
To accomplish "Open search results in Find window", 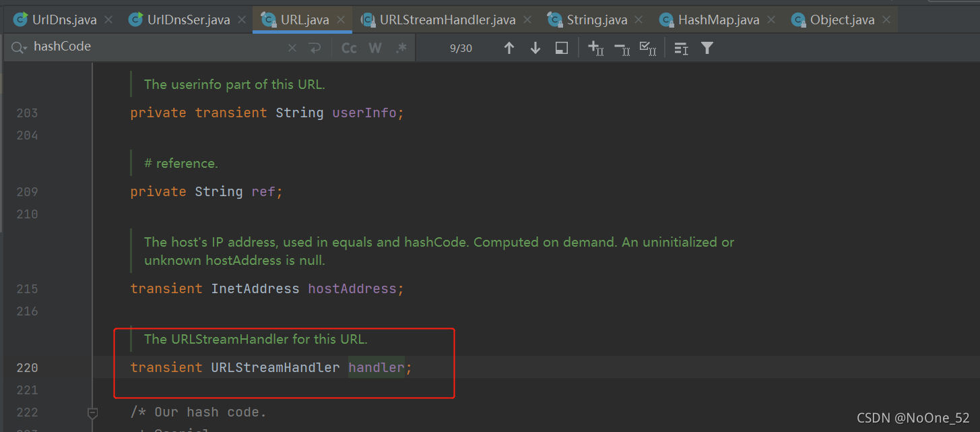I will [562, 48].
